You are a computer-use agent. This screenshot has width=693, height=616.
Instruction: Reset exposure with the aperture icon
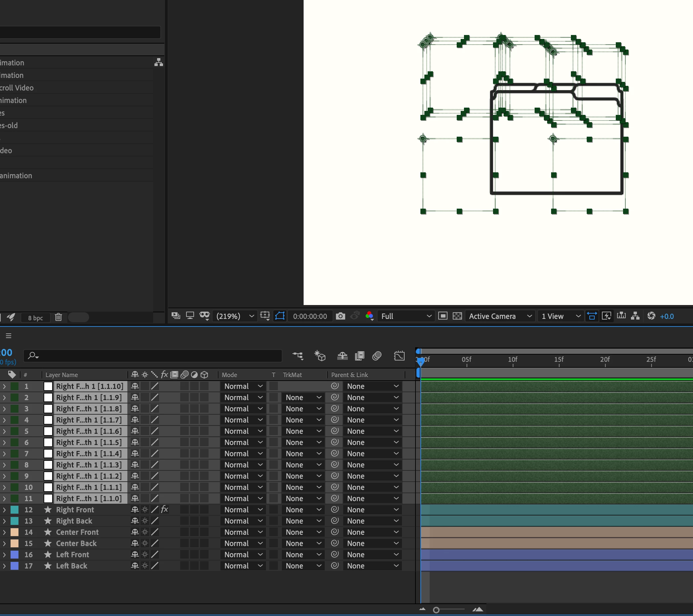point(651,316)
